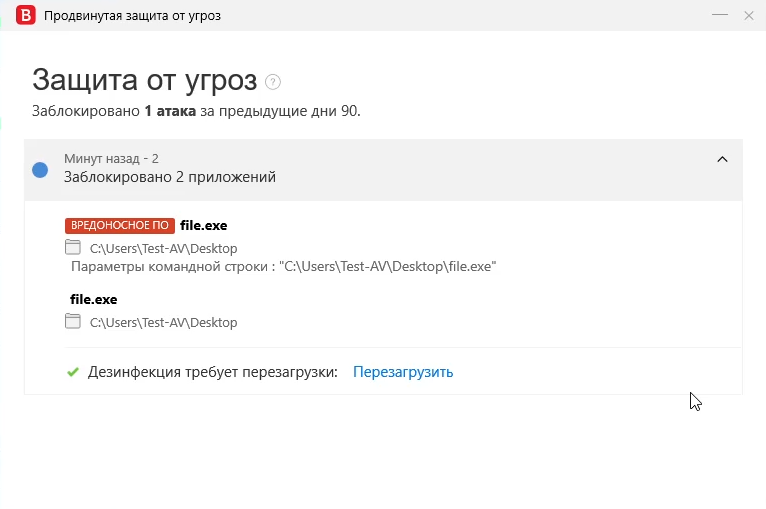Collapse the blocked applications entry using the chevron
The height and width of the screenshot is (509, 766).
pos(722,160)
